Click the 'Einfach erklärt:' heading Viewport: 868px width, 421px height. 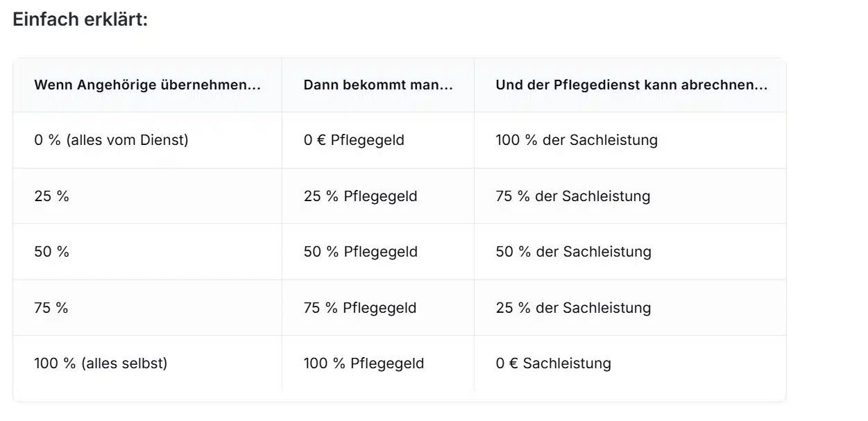pyautogui.click(x=80, y=20)
